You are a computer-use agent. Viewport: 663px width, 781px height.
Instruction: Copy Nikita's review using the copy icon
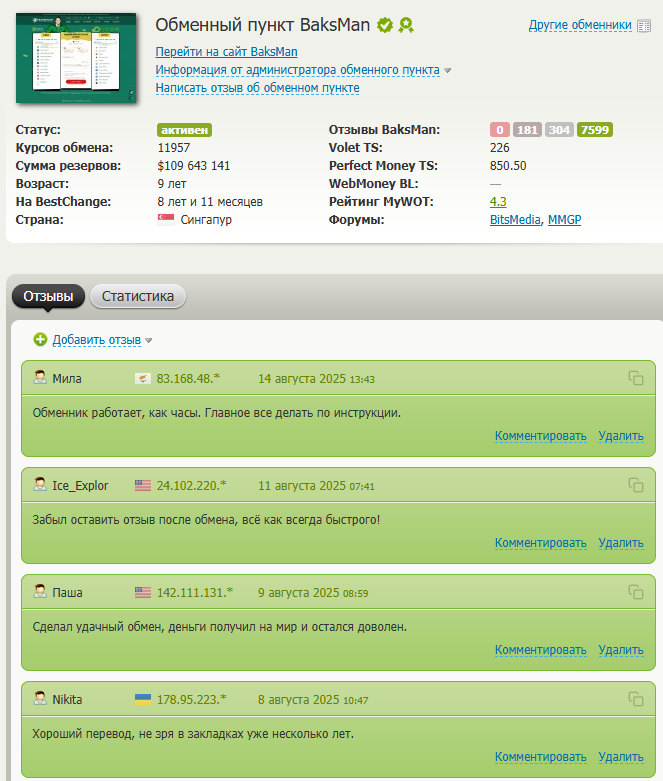point(636,699)
